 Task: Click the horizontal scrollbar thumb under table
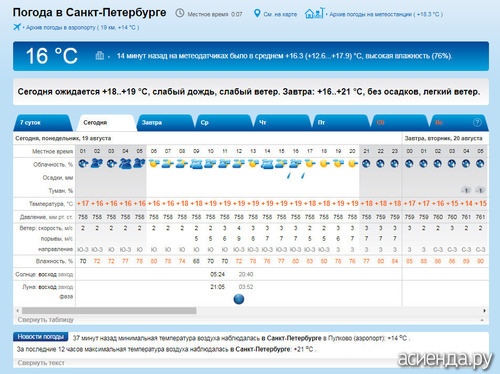tap(109, 311)
